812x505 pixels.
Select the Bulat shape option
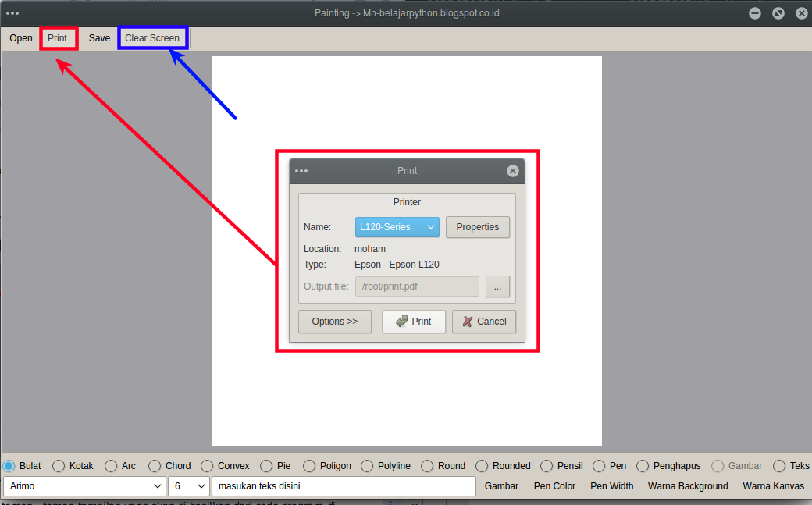pos(8,466)
